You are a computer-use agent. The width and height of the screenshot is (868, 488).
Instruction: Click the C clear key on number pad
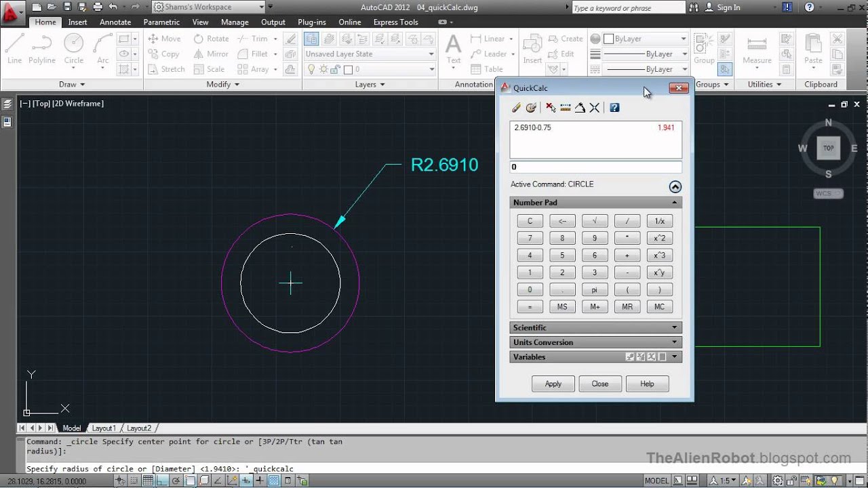tap(530, 221)
